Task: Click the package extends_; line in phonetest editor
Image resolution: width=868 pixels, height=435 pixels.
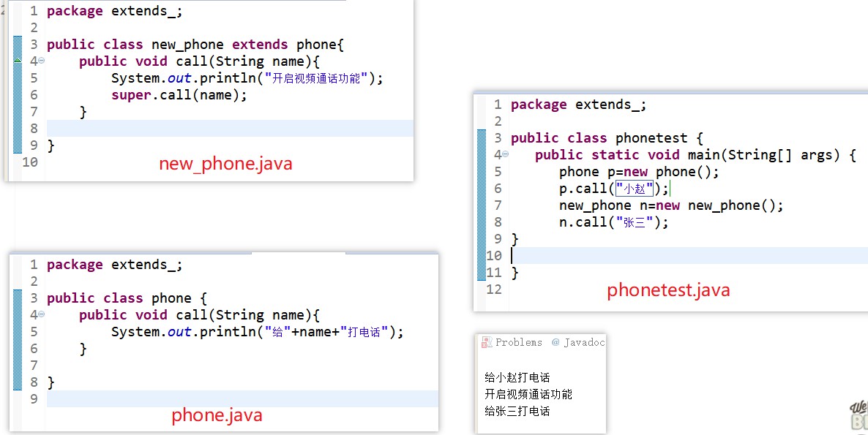Action: click(x=578, y=105)
